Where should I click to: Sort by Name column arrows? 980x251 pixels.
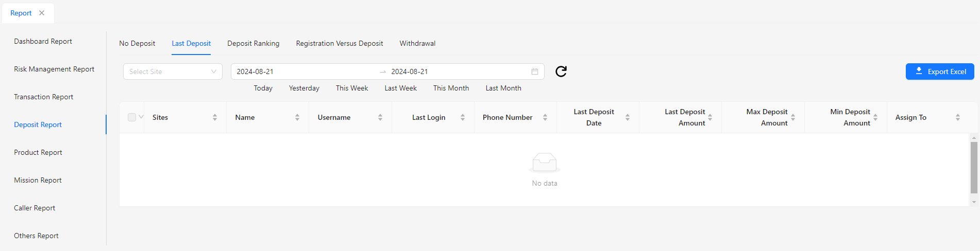click(297, 117)
